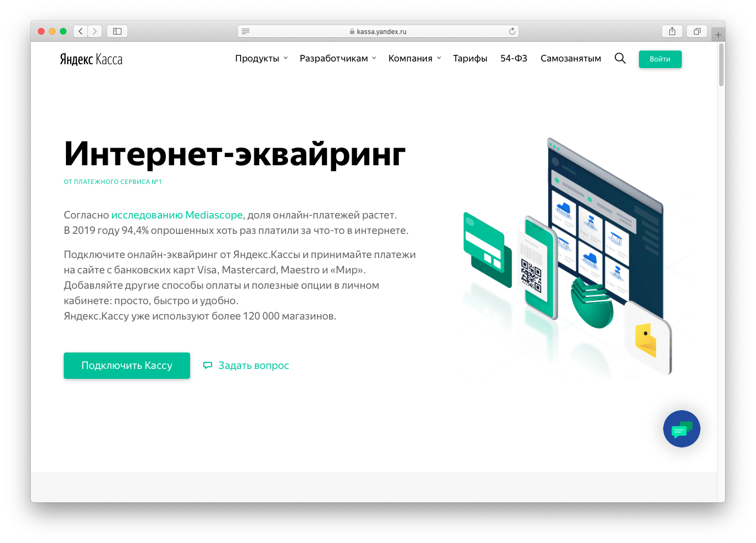Click the yellow wallet tile illustration
This screenshot has width=756, height=543.
point(648,338)
